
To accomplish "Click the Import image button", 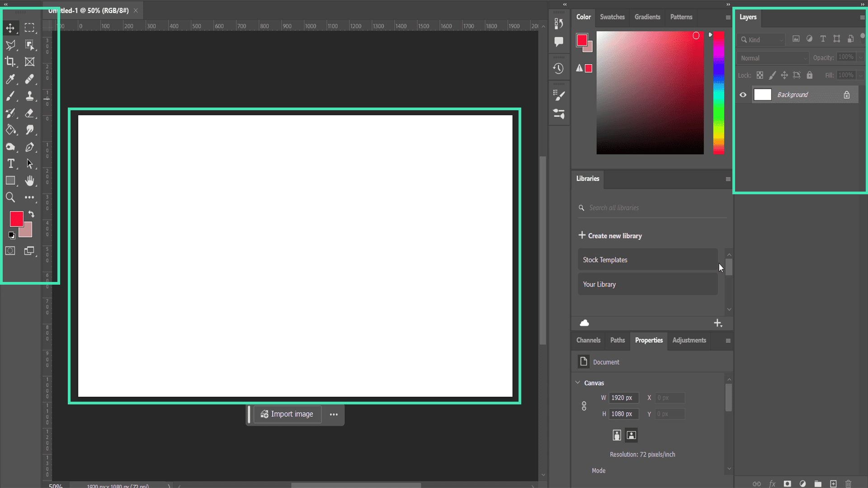I will point(288,414).
